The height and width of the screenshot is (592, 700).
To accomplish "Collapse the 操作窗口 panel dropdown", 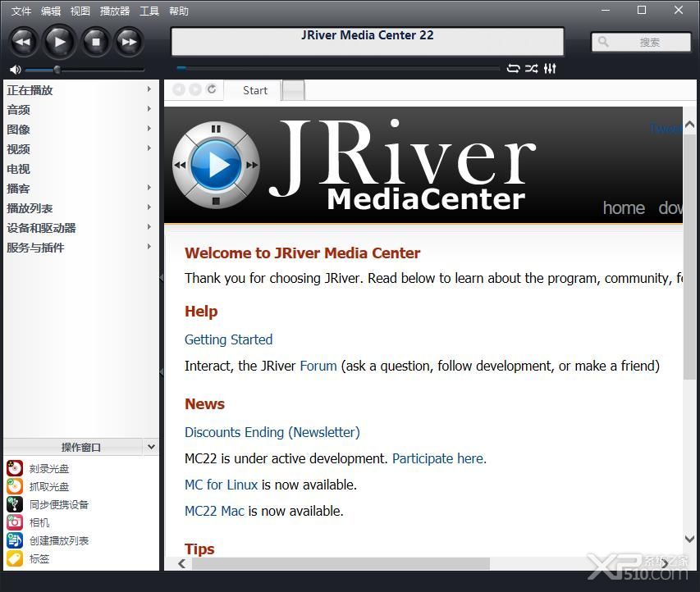I will coord(151,447).
